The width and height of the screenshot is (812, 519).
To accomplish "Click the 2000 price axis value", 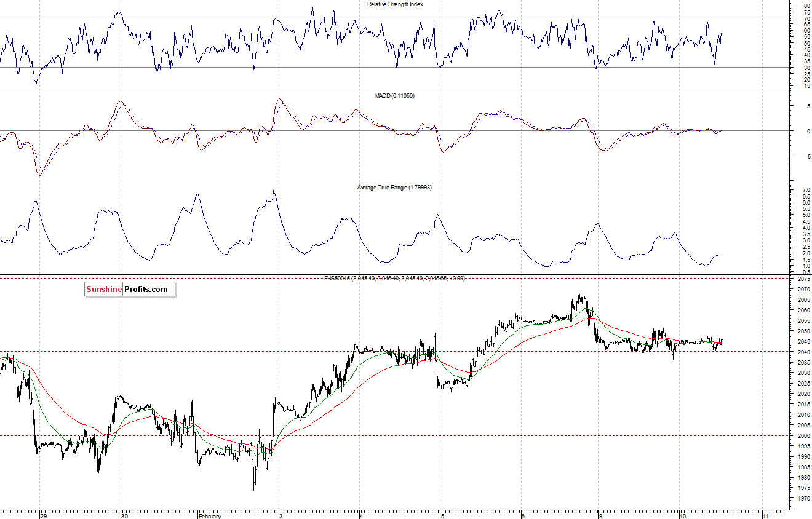I will (x=803, y=436).
